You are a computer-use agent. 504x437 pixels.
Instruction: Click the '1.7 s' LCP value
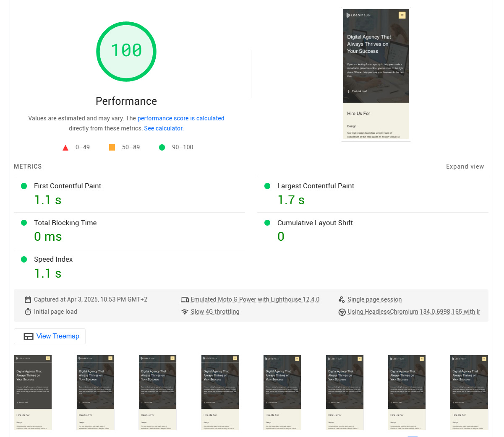(x=291, y=200)
